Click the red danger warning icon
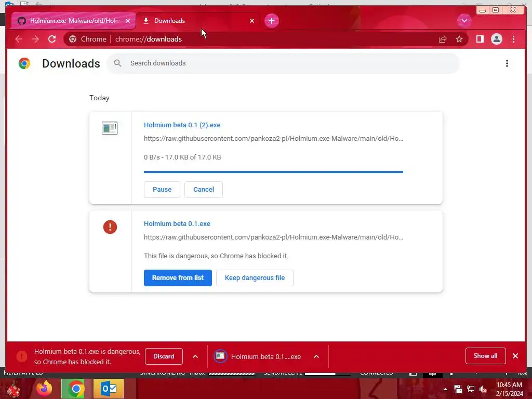This screenshot has height=399, width=532. (x=110, y=227)
